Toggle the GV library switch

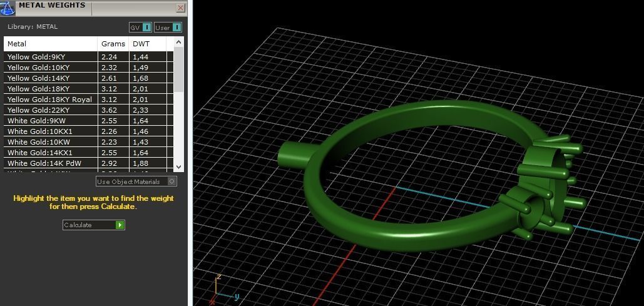pyautogui.click(x=140, y=28)
